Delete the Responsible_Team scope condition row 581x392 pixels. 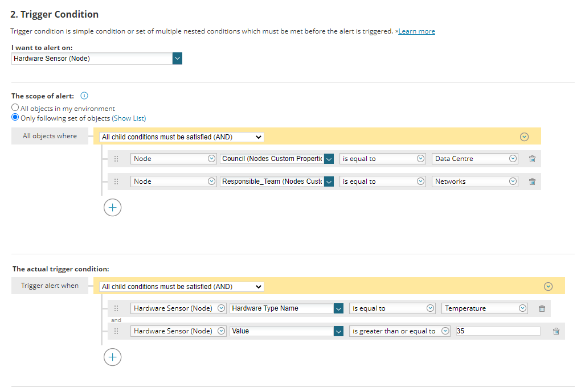pos(532,181)
